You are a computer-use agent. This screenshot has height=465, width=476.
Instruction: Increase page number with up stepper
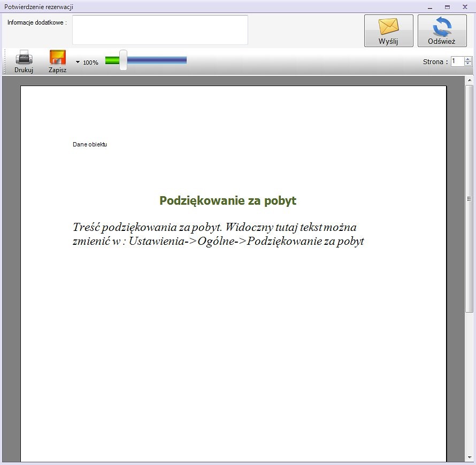click(468, 59)
